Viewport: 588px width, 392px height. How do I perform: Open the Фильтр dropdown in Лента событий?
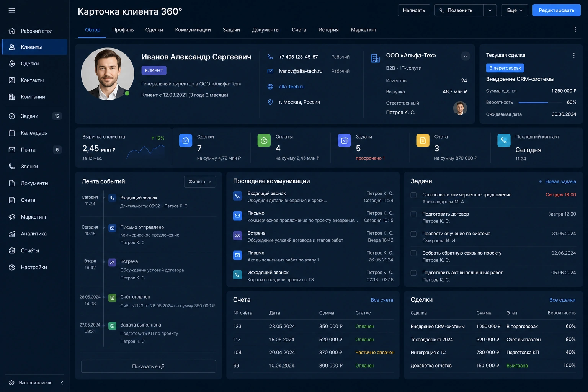tap(200, 181)
